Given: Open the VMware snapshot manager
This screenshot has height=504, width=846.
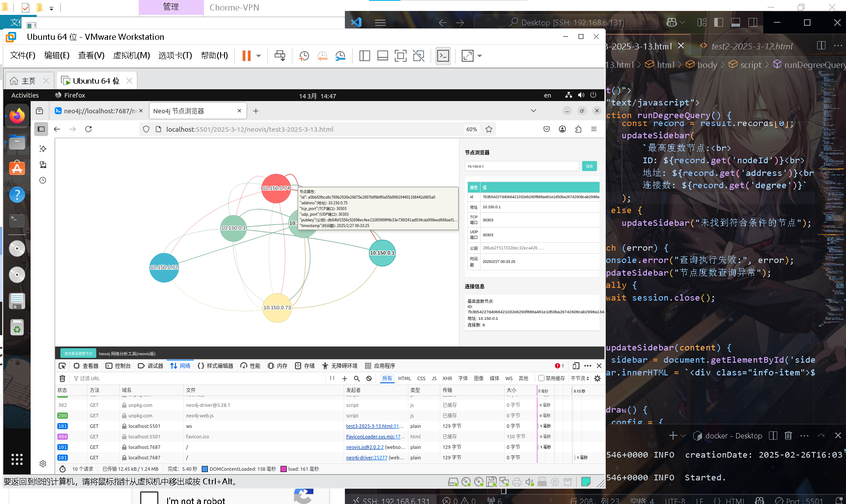Looking at the screenshot, I should [340, 56].
